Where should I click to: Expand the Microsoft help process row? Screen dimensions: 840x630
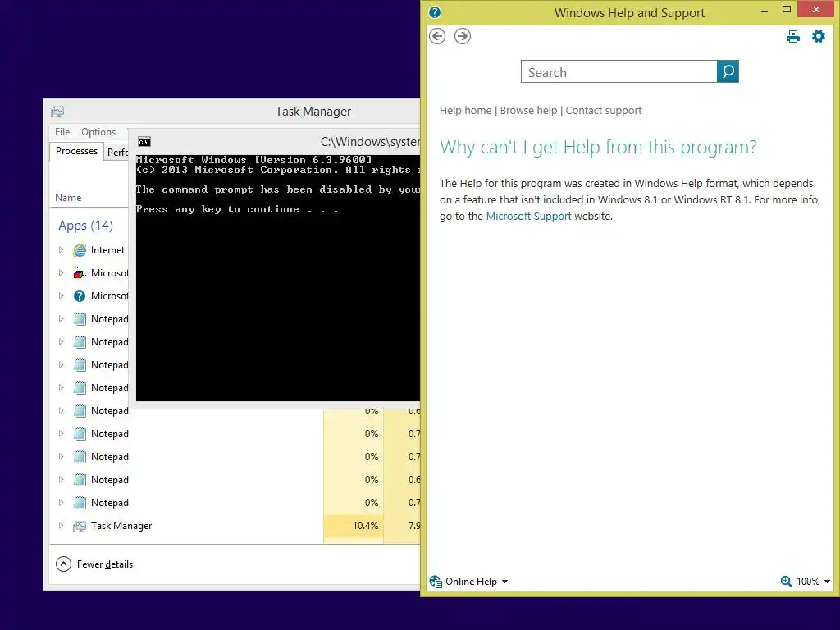coord(61,296)
